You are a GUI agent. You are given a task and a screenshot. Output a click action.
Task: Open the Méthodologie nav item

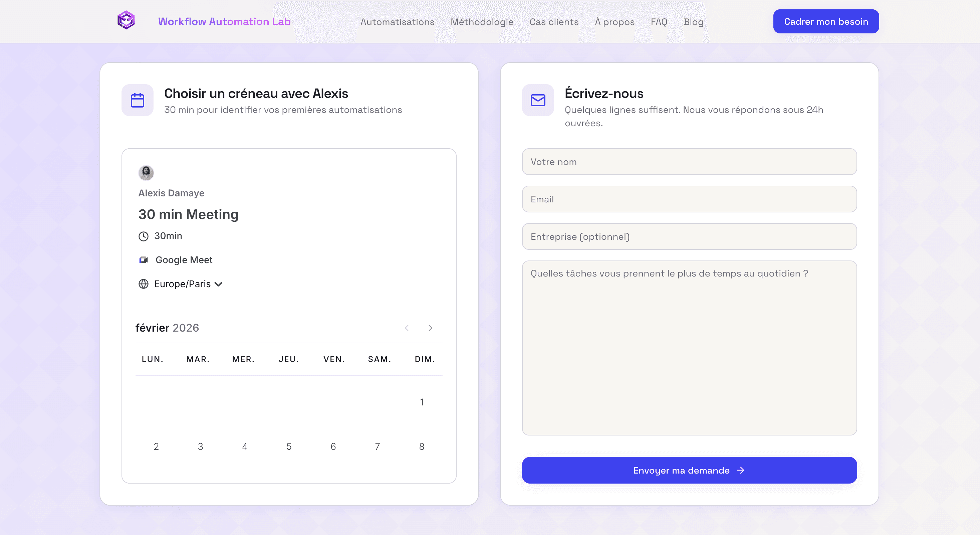(x=482, y=22)
